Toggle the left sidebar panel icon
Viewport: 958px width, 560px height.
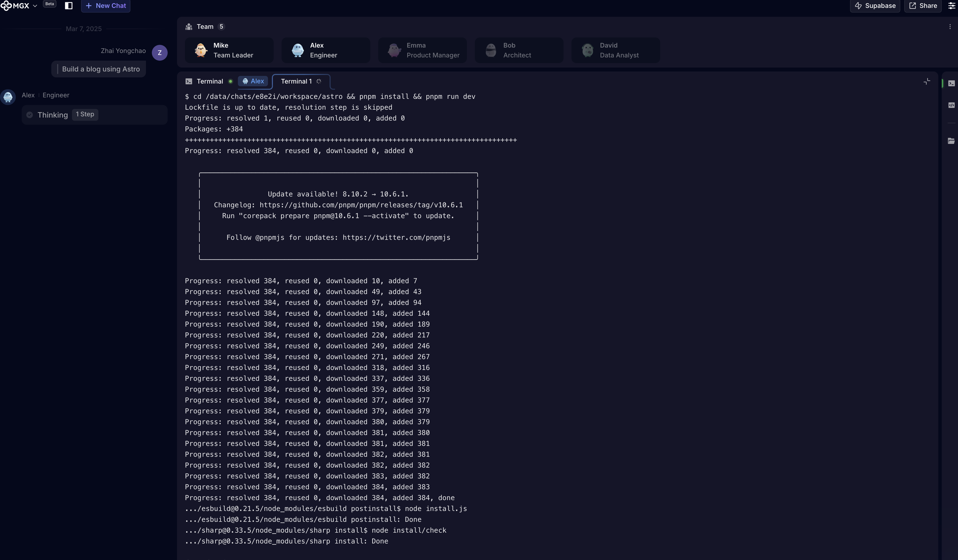(x=69, y=6)
